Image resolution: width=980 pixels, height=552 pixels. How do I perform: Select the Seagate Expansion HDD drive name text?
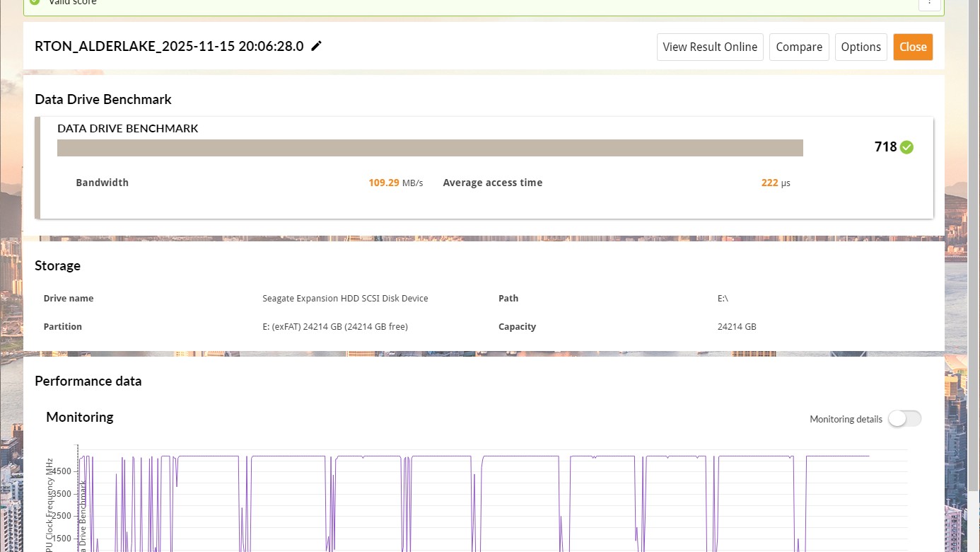345,299
